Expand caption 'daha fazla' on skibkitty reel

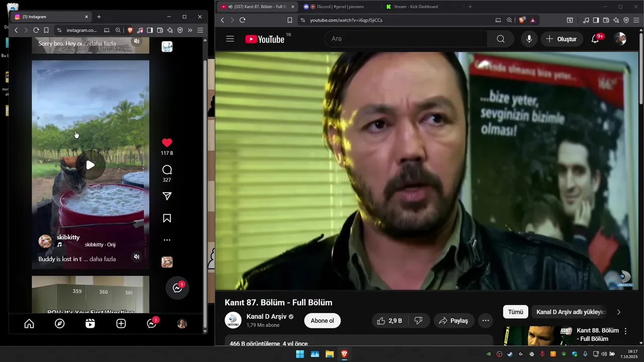pyautogui.click(x=103, y=259)
